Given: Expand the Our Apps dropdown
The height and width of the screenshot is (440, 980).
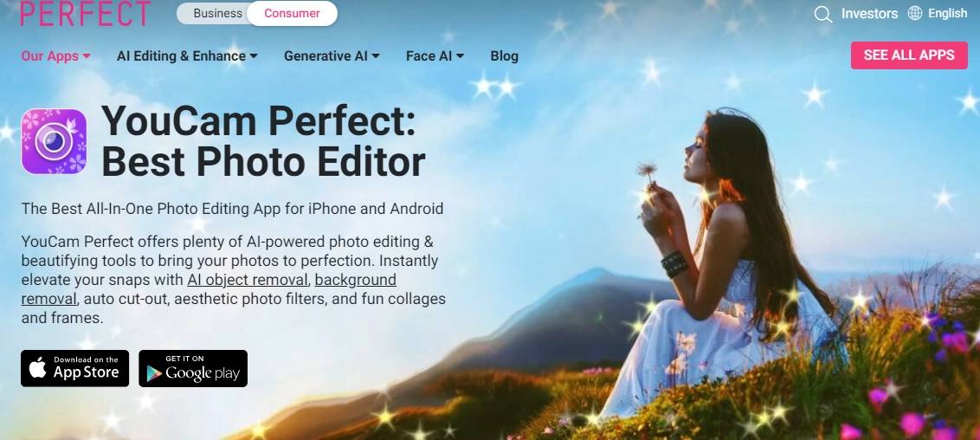Looking at the screenshot, I should tap(55, 55).
